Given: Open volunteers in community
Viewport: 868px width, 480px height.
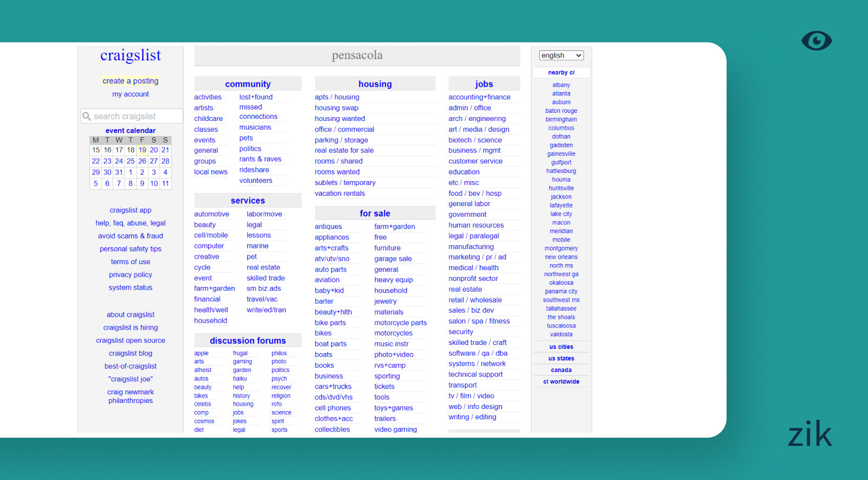Looking at the screenshot, I should point(256,181).
